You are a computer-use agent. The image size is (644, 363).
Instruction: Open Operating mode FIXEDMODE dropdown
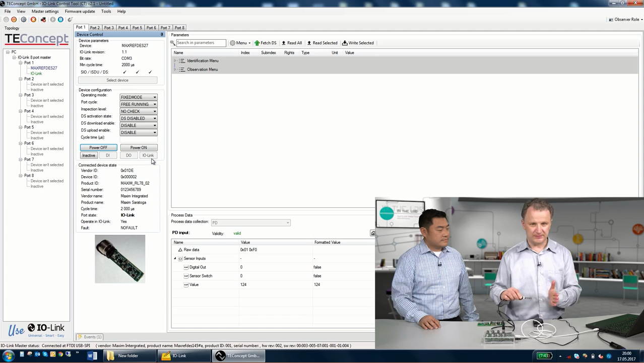coord(139,97)
